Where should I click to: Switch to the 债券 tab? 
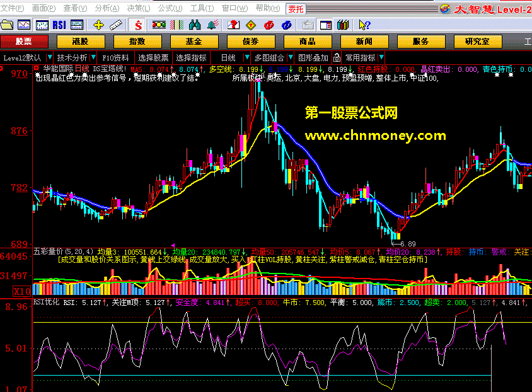pos(251,42)
